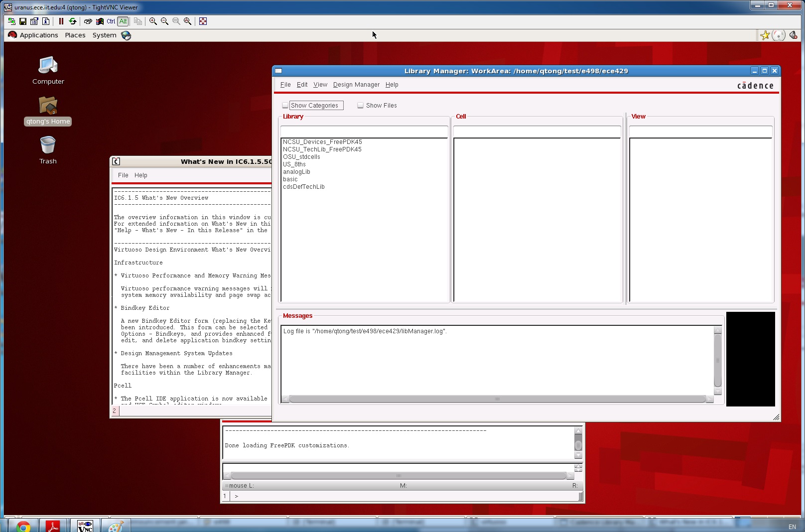Click the CIW log vertical scrollbar

pyautogui.click(x=578, y=443)
